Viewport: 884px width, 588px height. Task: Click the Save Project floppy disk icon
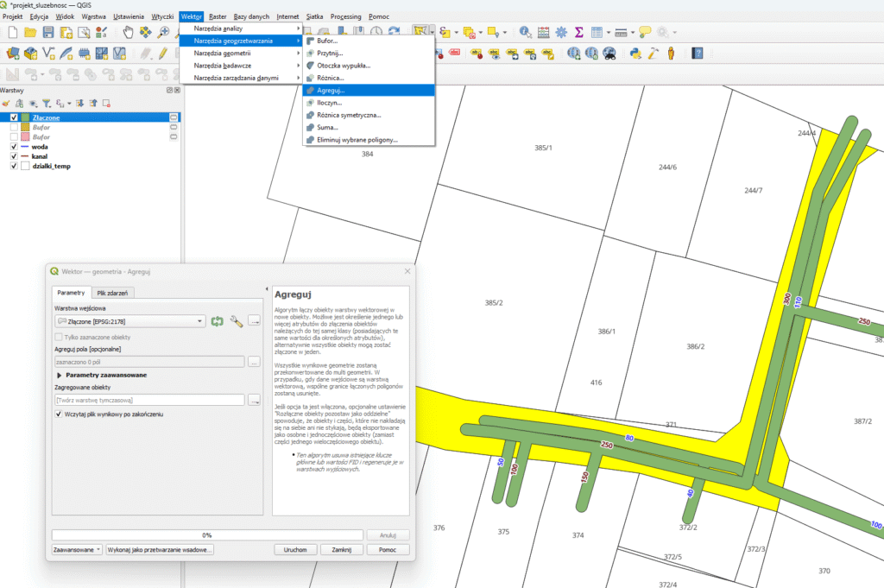48,33
